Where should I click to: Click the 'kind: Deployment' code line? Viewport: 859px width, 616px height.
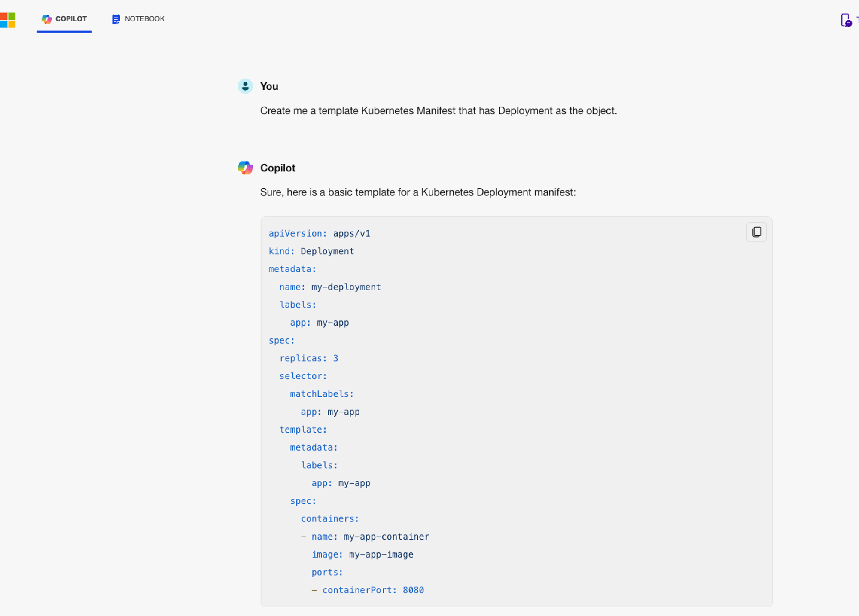[311, 251]
